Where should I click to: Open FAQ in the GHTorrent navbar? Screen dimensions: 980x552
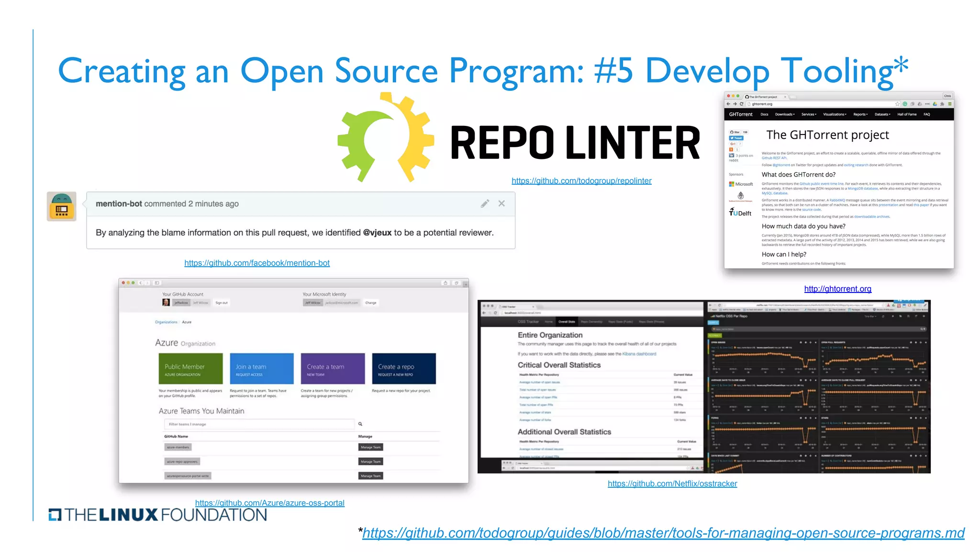click(x=927, y=114)
